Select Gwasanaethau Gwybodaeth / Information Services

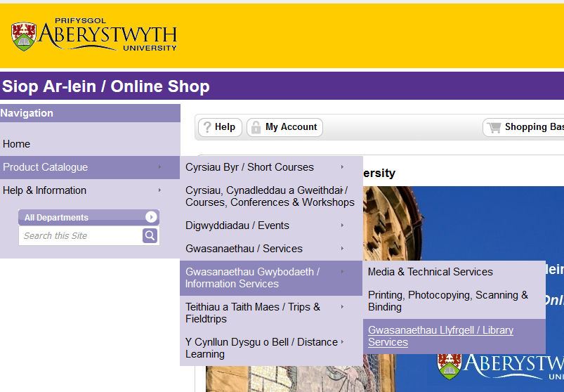point(271,278)
